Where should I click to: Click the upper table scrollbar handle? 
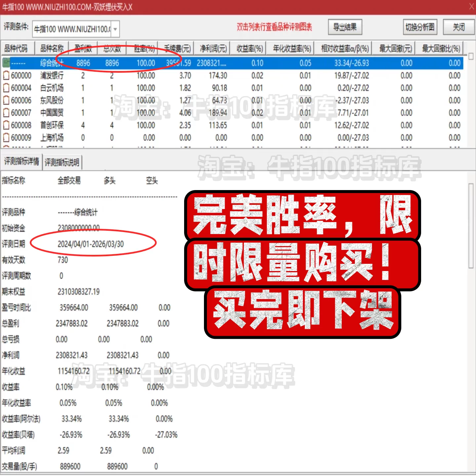(471, 56)
